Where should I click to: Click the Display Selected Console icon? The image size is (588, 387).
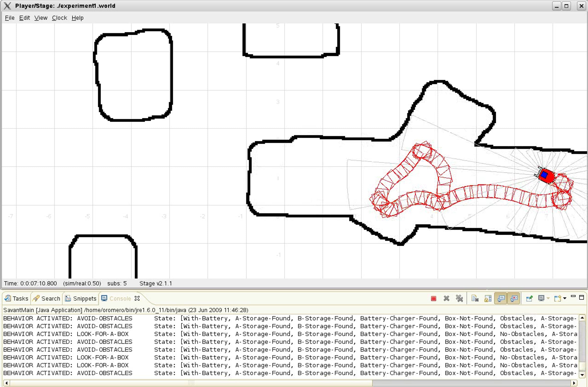click(541, 299)
